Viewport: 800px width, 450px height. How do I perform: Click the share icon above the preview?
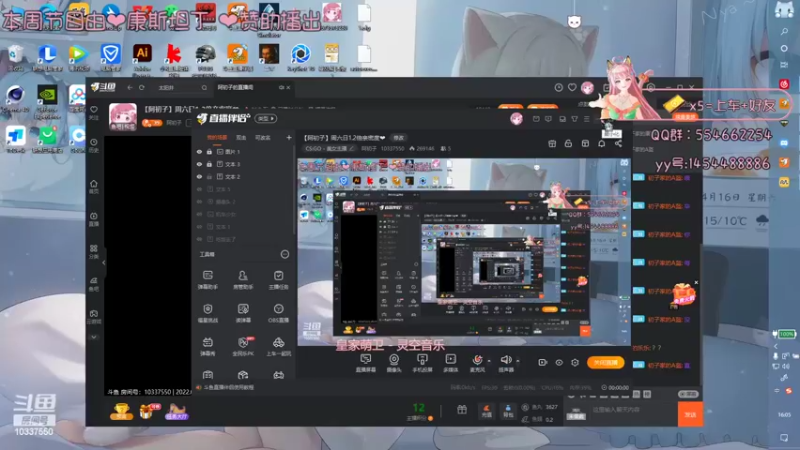click(x=618, y=144)
